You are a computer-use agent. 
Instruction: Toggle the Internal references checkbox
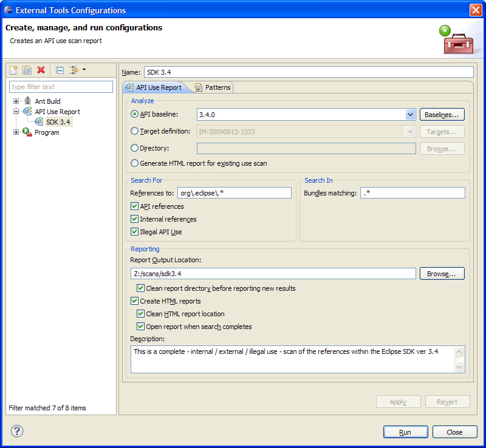[134, 219]
